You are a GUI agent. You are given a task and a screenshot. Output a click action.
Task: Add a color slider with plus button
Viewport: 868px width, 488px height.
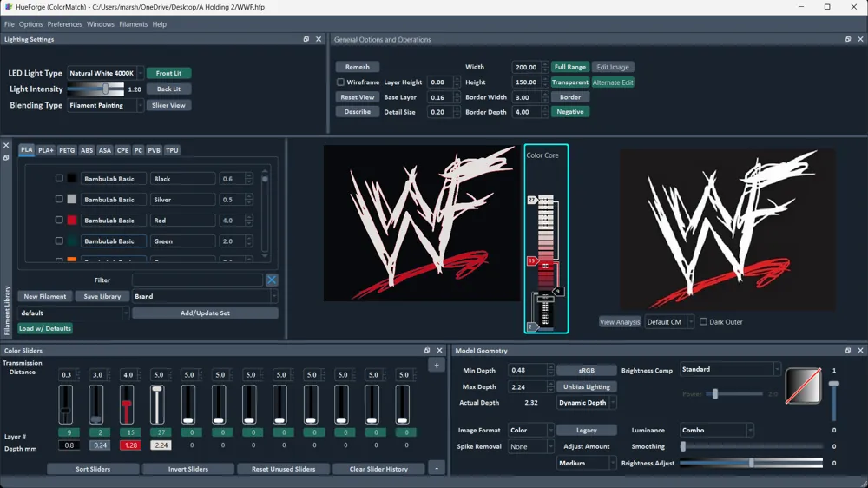[437, 365]
